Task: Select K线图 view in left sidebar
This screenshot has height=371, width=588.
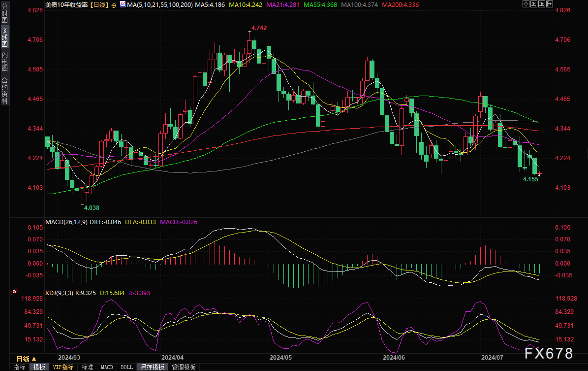Action: [x=4, y=37]
